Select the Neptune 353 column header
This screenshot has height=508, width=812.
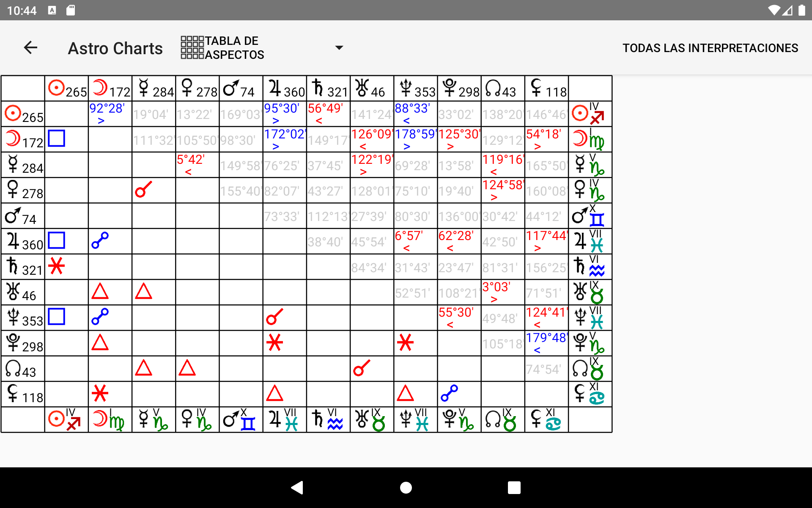[x=416, y=88]
